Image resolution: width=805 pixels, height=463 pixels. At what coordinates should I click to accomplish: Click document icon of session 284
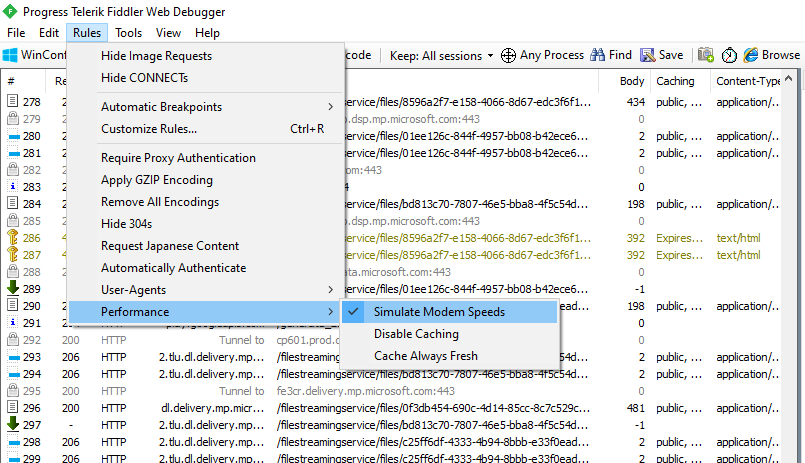[x=13, y=203]
